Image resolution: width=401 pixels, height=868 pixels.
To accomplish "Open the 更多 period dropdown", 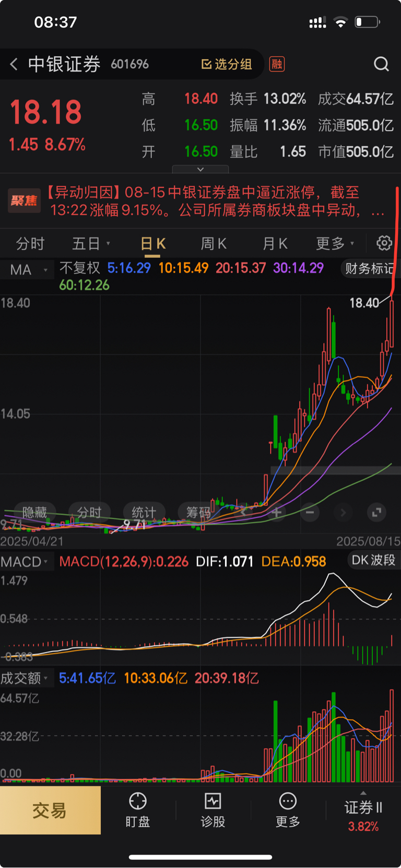I will tap(335, 244).
